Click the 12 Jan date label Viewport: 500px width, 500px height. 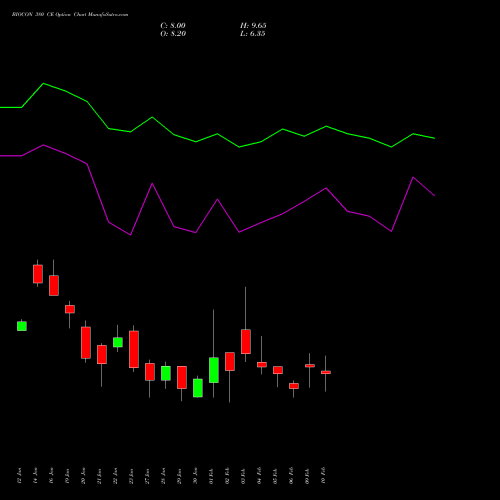pos(19,476)
